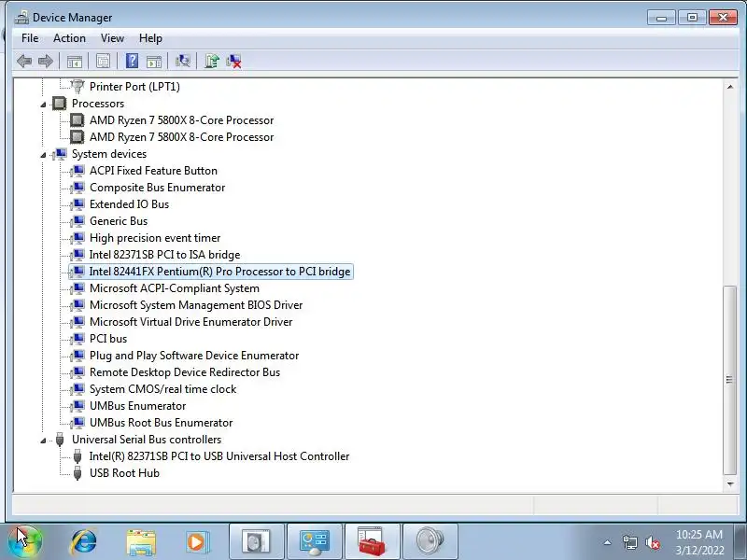The image size is (747, 560).
Task: Select High precision event timer
Action: (155, 238)
